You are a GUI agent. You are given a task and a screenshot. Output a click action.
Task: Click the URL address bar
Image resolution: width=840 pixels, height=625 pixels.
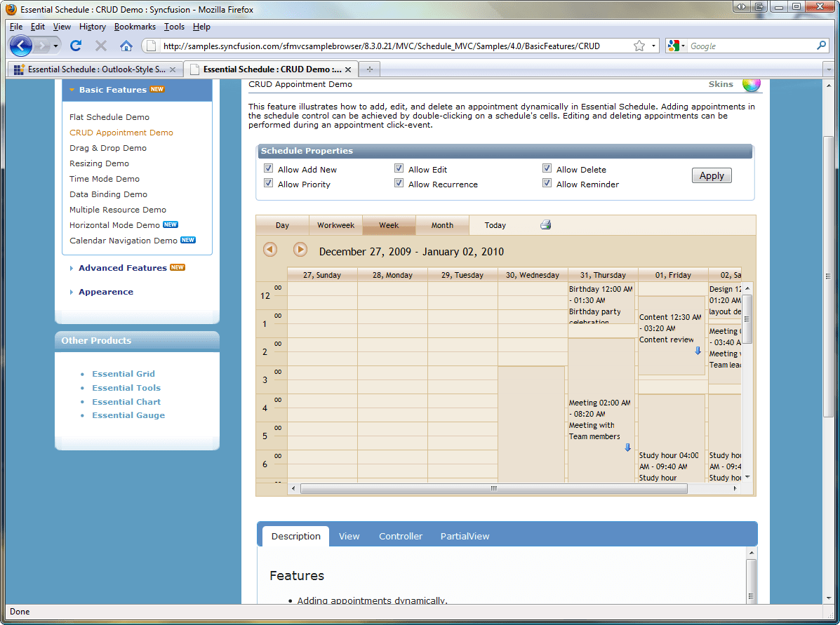pyautogui.click(x=393, y=46)
